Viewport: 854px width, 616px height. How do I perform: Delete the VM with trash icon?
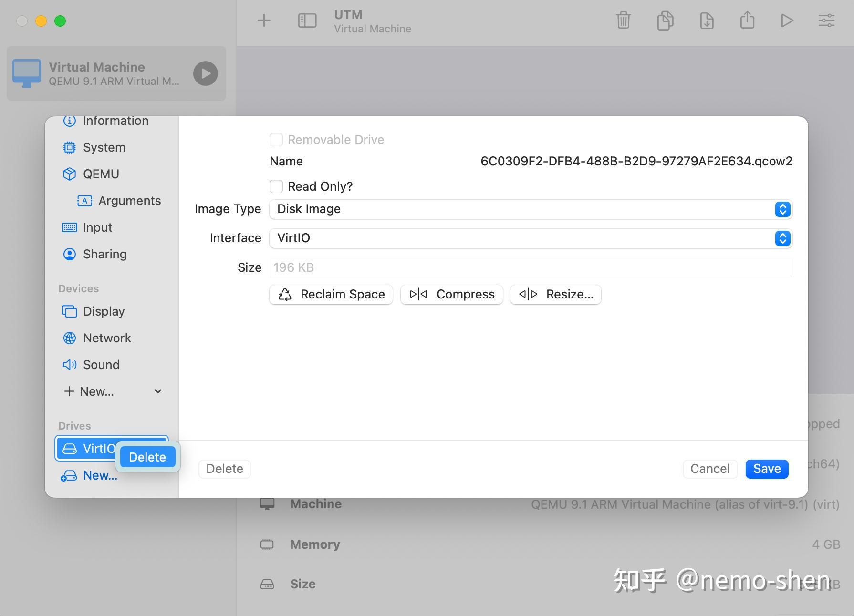(x=623, y=21)
